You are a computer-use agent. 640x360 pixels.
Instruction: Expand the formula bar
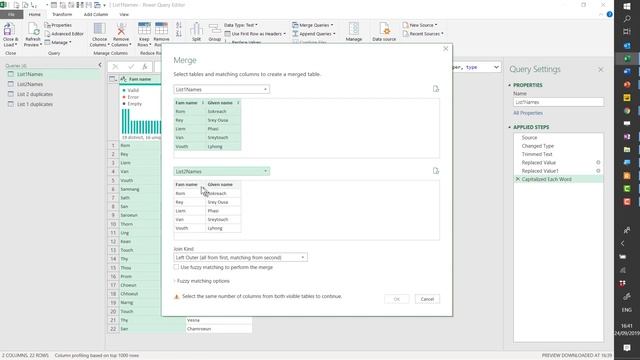(496, 67)
